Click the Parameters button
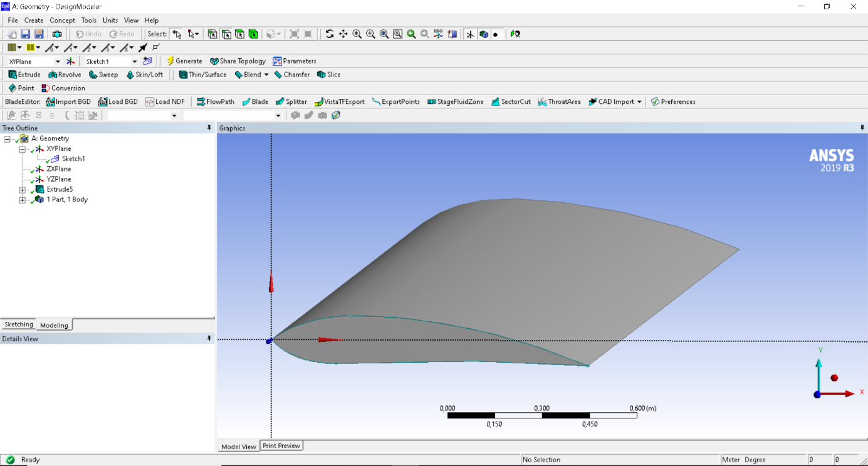 tap(295, 61)
